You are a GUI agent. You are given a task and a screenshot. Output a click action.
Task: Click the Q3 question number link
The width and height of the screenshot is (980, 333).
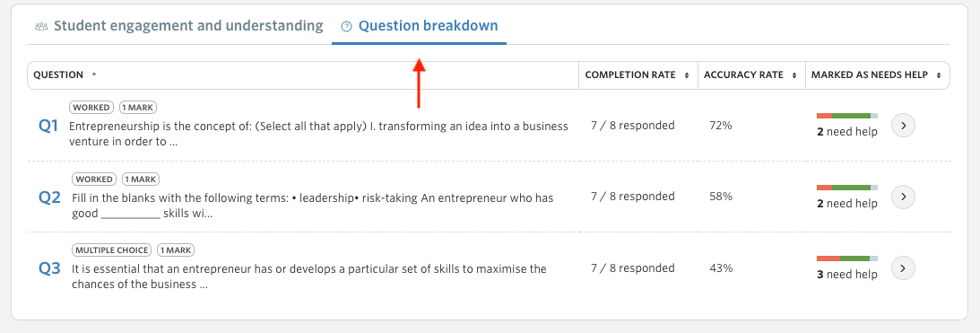click(49, 269)
